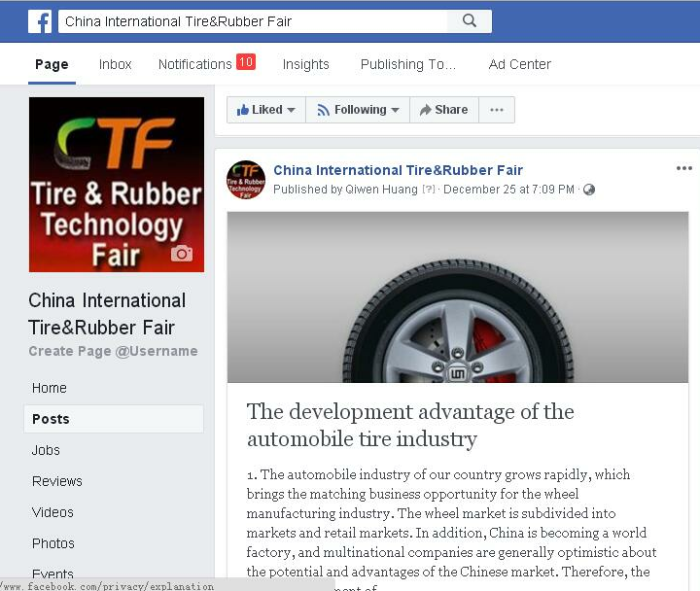Click the CTF page profile picture

coord(117,185)
